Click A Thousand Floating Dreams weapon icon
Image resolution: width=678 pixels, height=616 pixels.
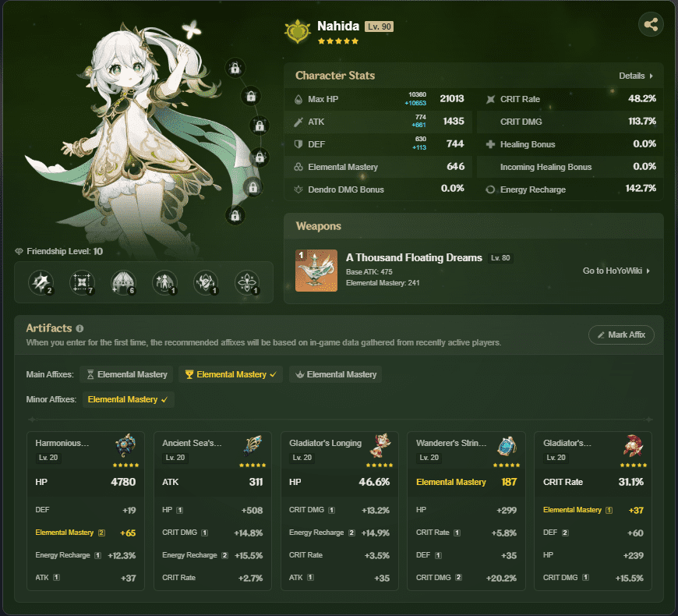(316, 271)
